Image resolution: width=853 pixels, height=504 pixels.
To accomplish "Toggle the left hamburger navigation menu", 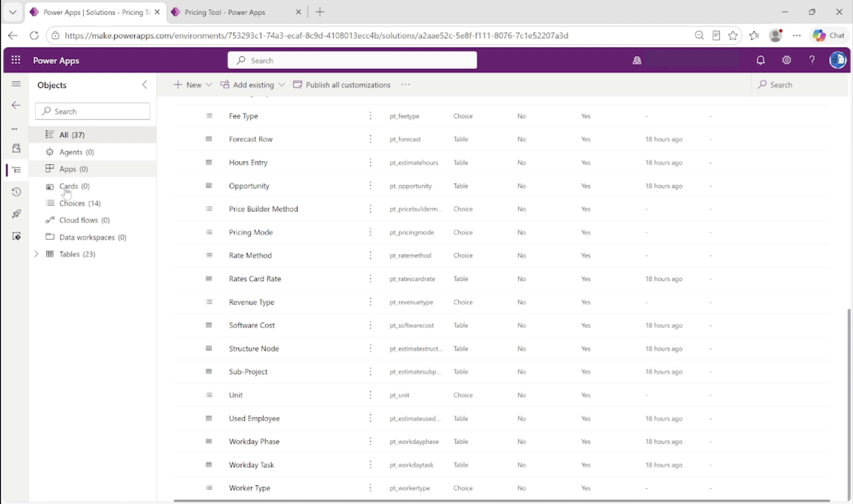I will 16,84.
